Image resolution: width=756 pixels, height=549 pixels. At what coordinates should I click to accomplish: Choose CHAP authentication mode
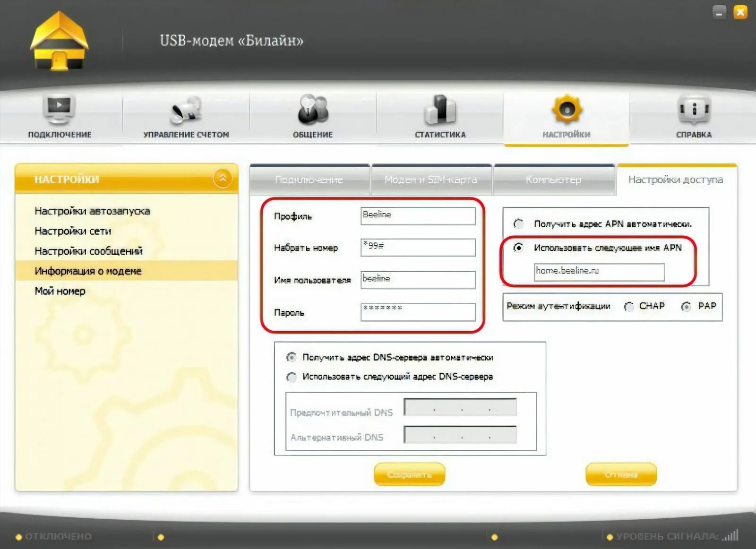tap(629, 307)
